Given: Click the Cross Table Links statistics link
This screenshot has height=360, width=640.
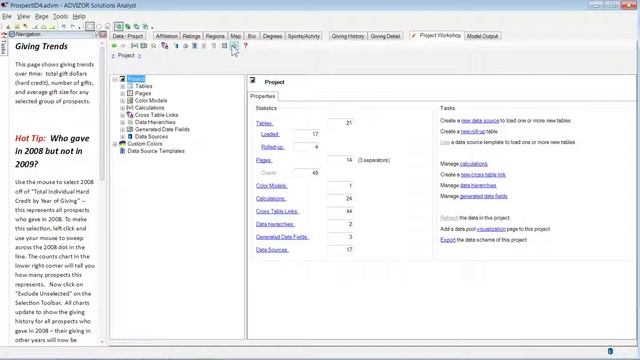Looking at the screenshot, I should point(277,211).
